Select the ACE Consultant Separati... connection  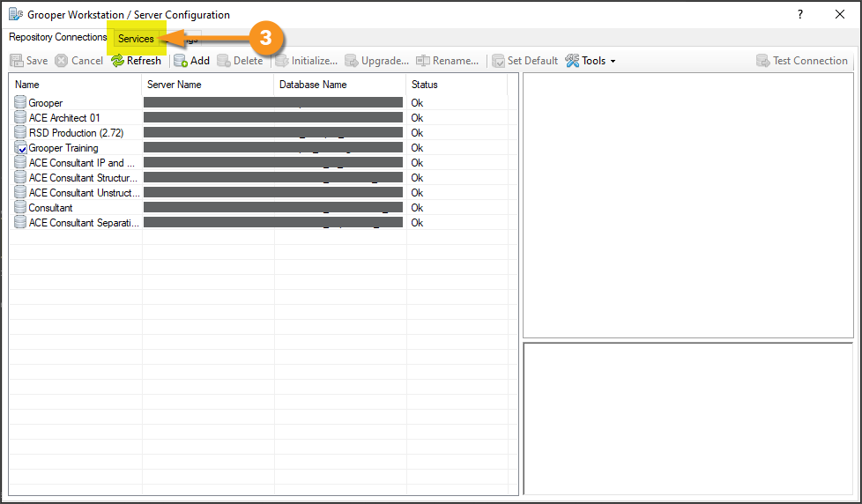[x=264, y=223]
